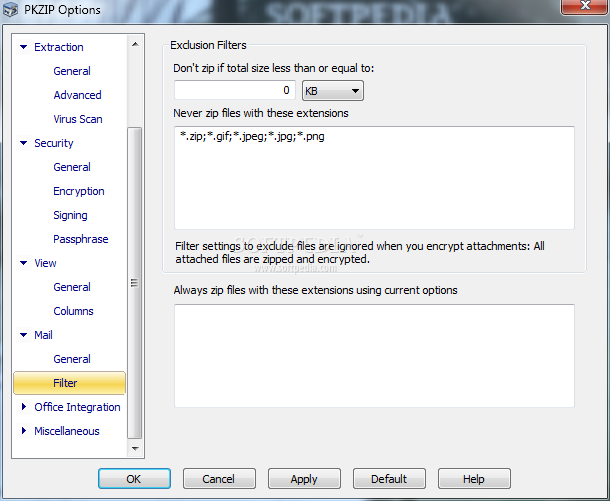
Task: Click the tree scrollbar thumb
Action: tap(135, 283)
